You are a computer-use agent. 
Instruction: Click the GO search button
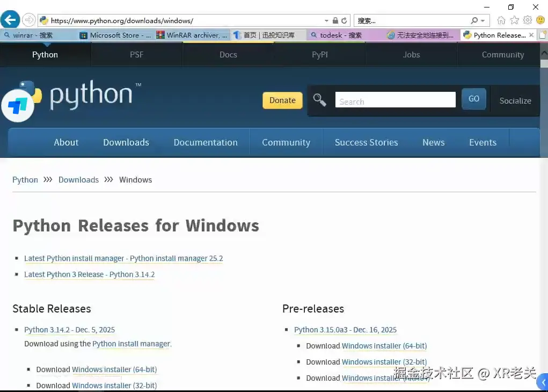[473, 99]
